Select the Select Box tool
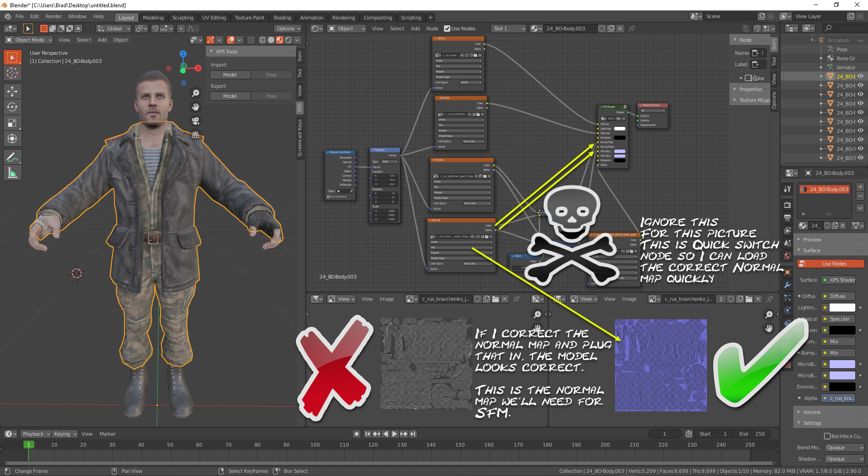 click(13, 57)
